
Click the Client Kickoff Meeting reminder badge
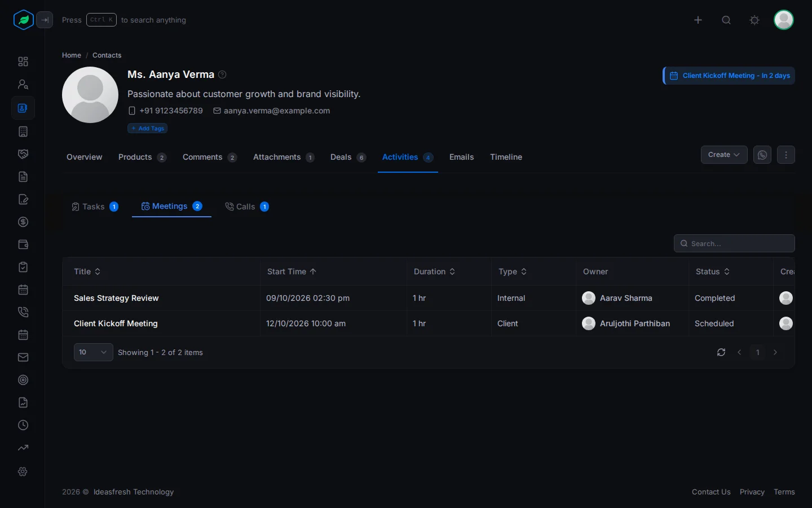pos(729,76)
